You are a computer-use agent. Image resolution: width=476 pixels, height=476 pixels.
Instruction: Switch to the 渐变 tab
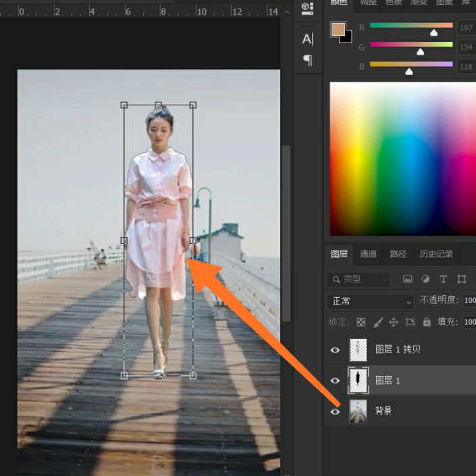419,3
